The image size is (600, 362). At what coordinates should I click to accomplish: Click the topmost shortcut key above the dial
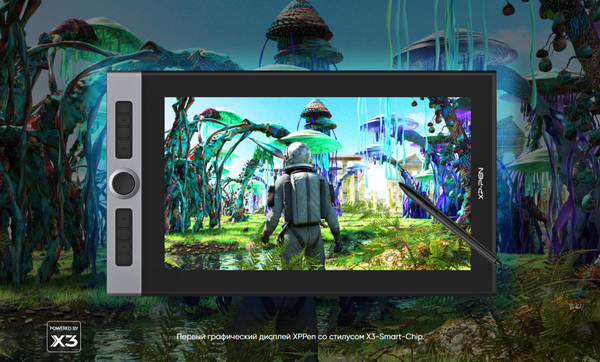click(x=124, y=108)
